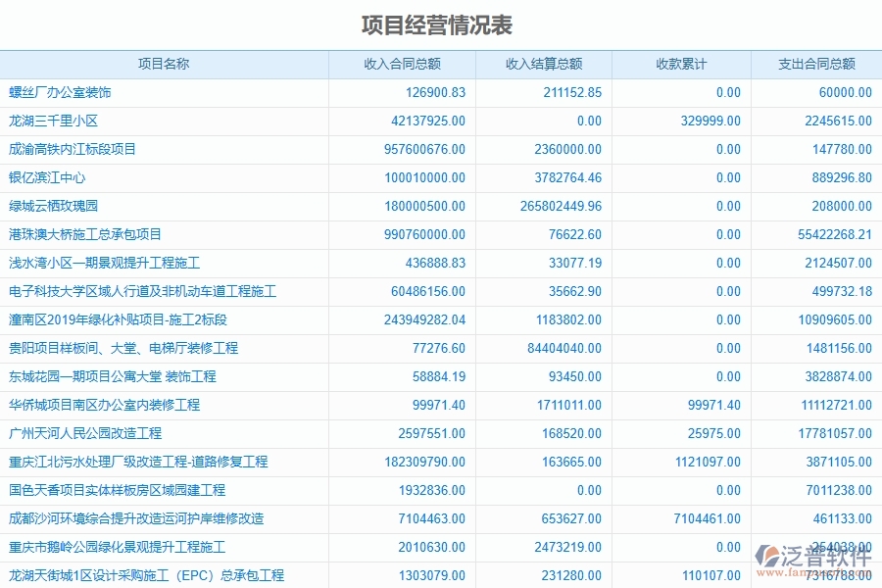Open 广州天河人民公园改造工程 record
The height and width of the screenshot is (588, 882).
point(81,433)
